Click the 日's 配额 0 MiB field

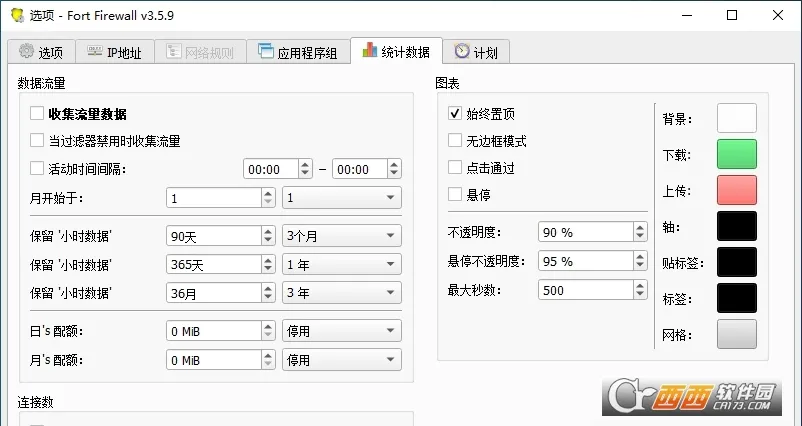[x=214, y=331]
